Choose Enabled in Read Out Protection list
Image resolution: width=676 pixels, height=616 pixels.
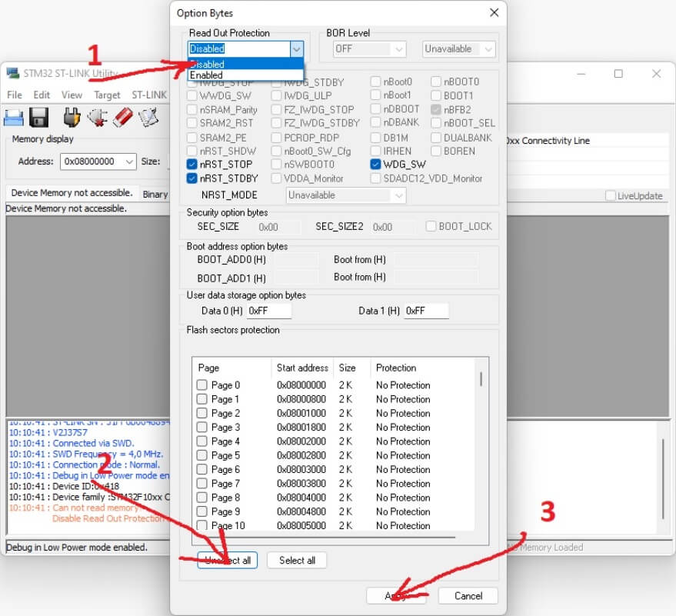pyautogui.click(x=246, y=75)
